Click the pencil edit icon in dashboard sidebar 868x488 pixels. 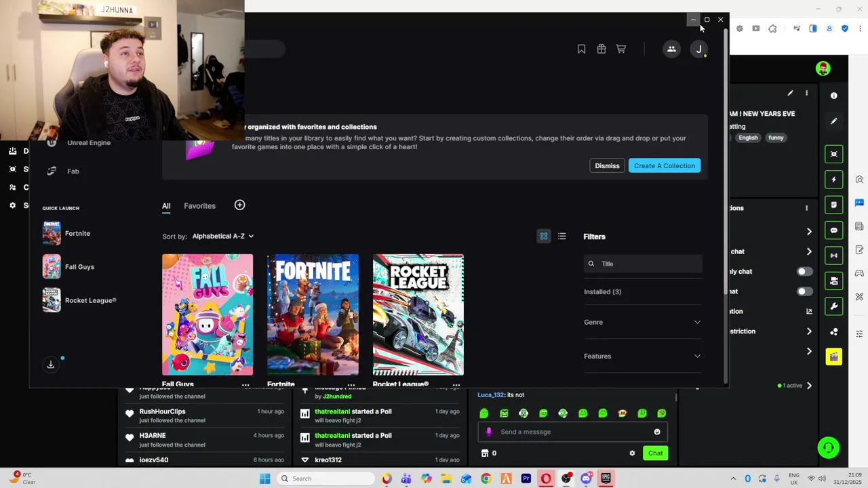834,121
